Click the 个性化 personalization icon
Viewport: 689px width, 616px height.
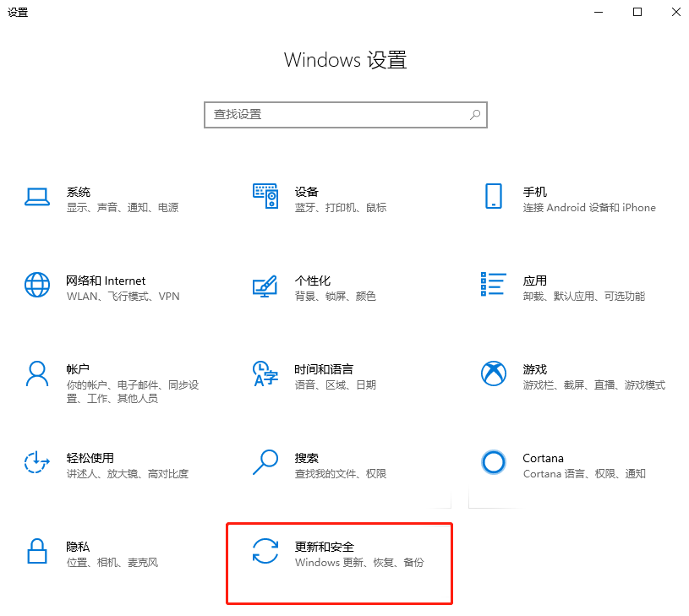[x=265, y=285]
